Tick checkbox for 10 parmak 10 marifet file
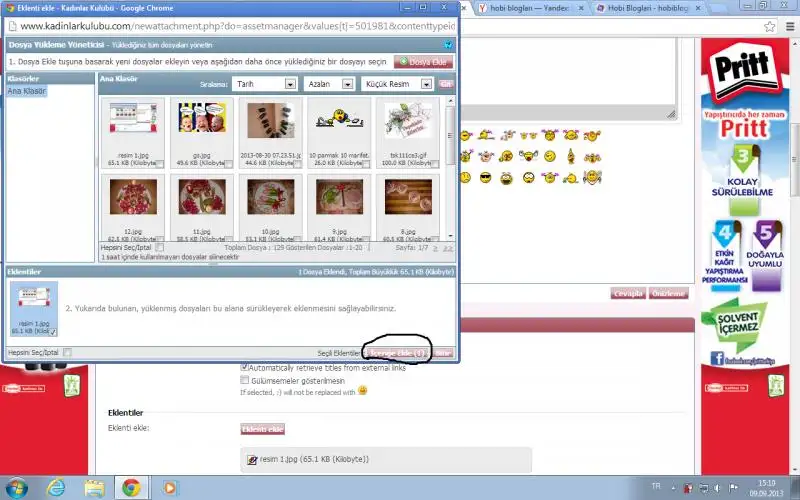Screen dimensions: 800x500 pos(365,164)
